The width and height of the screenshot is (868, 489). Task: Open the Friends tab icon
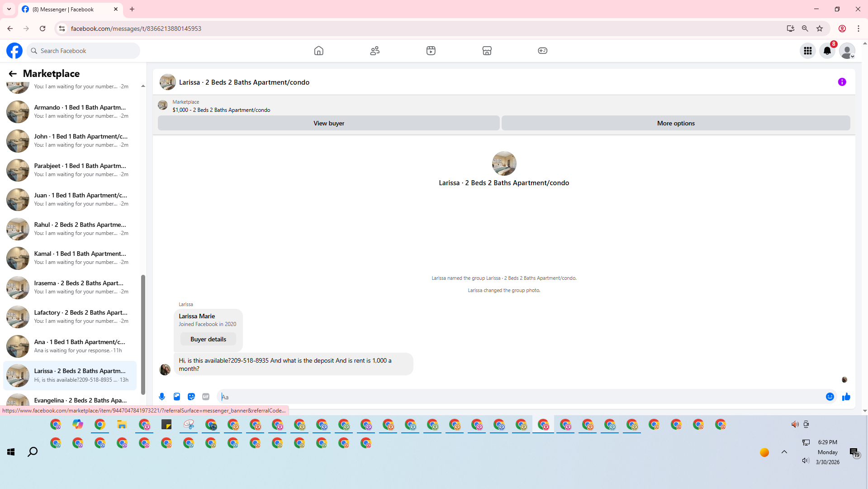click(375, 51)
